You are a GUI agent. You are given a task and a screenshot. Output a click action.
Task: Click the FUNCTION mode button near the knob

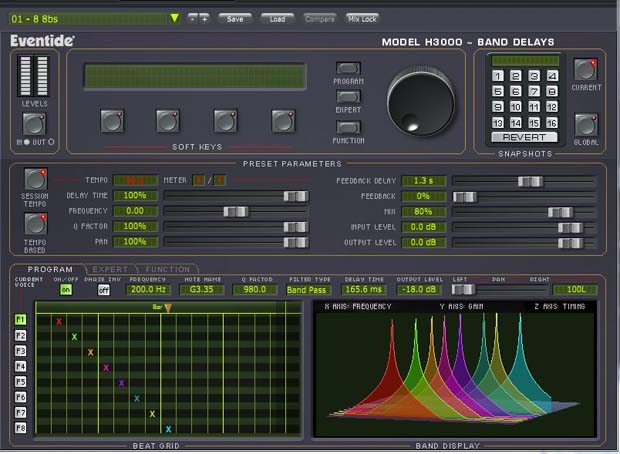(348, 127)
